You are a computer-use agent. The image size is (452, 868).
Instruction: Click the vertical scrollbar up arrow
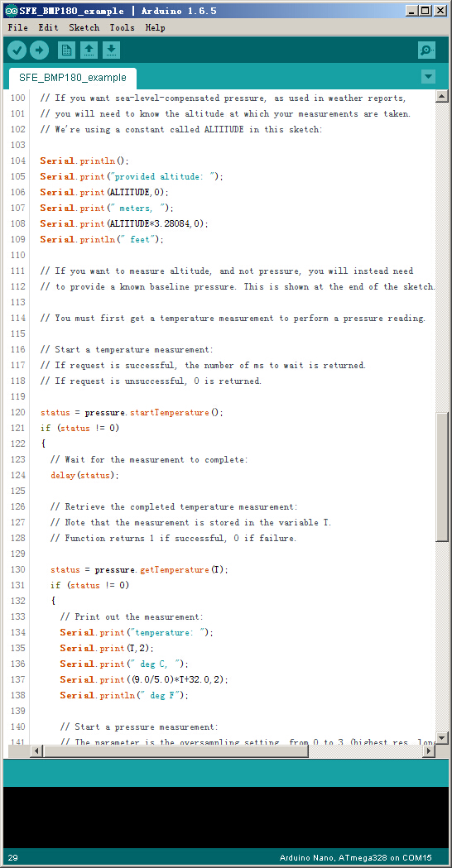[x=441, y=96]
